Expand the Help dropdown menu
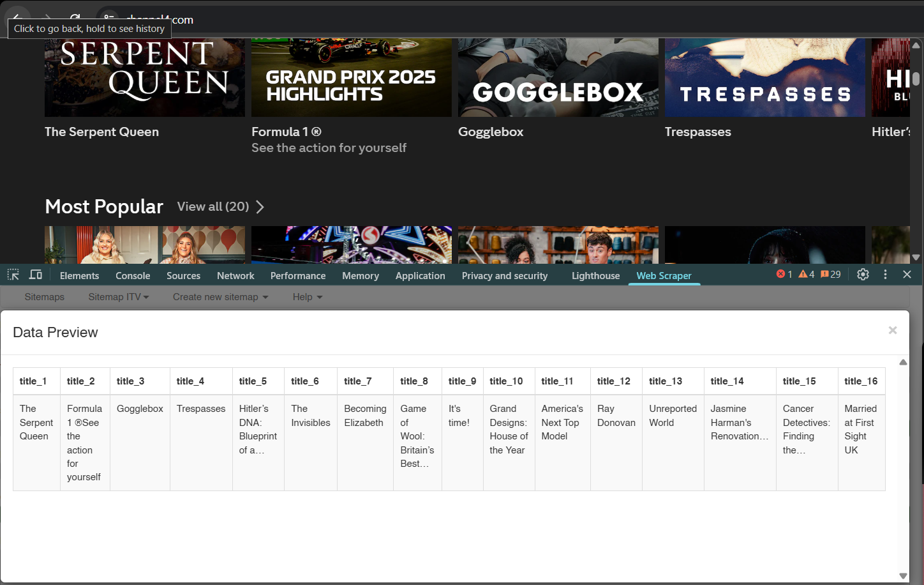This screenshot has height=585, width=924. pos(308,297)
